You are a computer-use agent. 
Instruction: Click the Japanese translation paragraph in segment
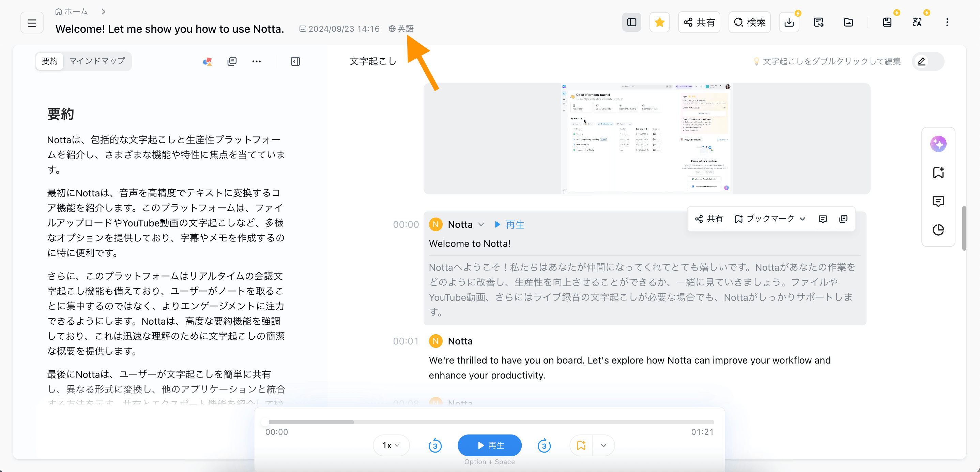[642, 290]
